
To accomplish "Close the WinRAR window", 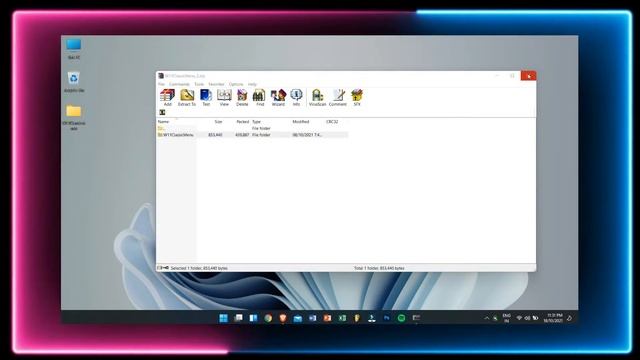I will (528, 76).
